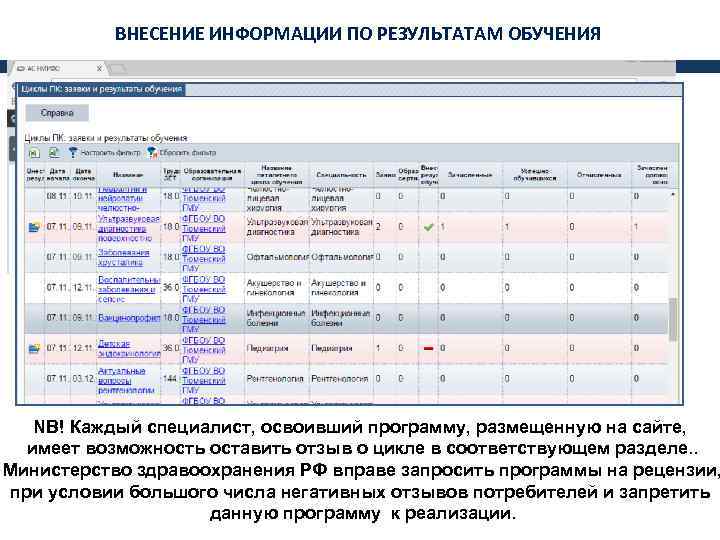Open the Заболевания хрусталика course link
Viewport: 720px width, 540px height.
[x=123, y=258]
